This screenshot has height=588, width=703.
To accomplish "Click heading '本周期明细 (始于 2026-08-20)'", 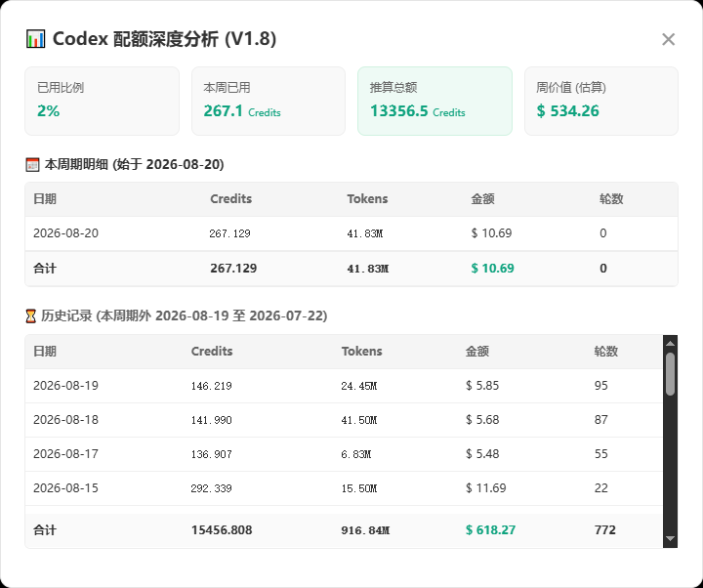I will pyautogui.click(x=134, y=165).
